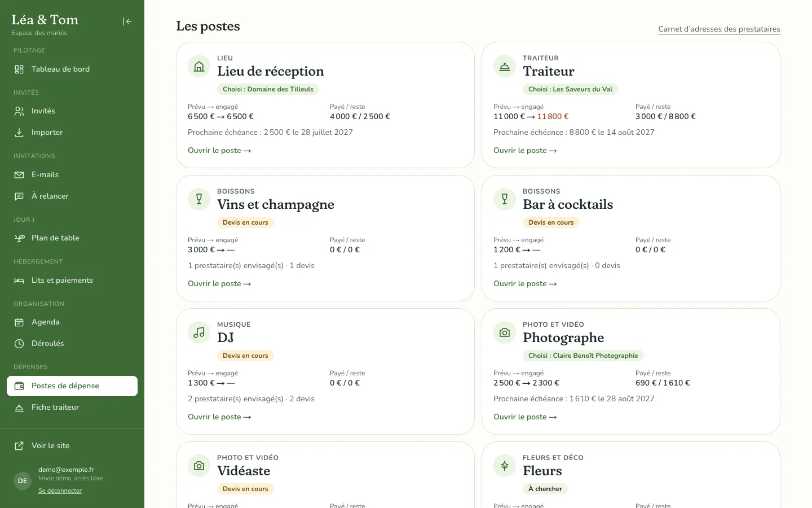The image size is (812, 508).
Task: Click the red 11 800 € engaged amount
Action: (x=553, y=117)
